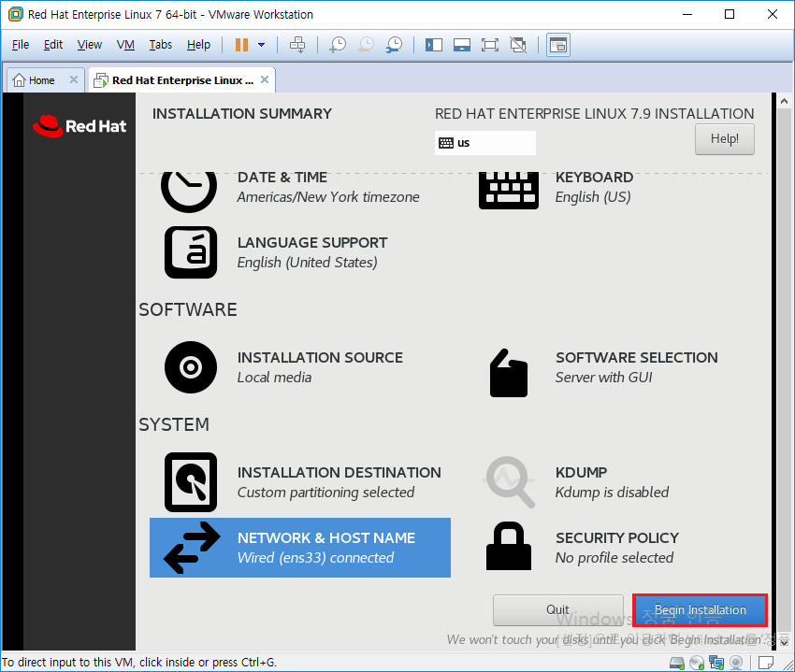Open SOFTWARE SELECTION Server with GUI label
The height and width of the screenshot is (672, 795).
tap(636, 367)
